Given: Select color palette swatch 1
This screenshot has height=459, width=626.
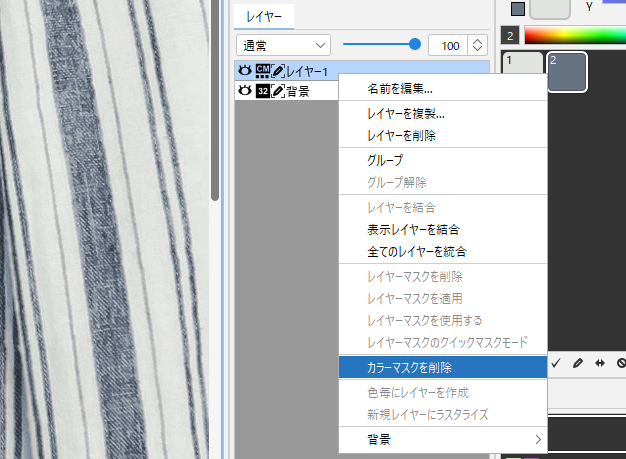Looking at the screenshot, I should (522, 63).
